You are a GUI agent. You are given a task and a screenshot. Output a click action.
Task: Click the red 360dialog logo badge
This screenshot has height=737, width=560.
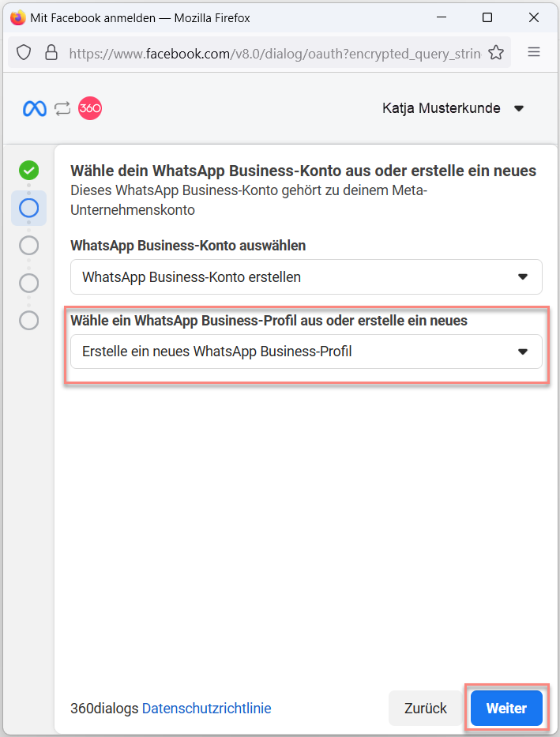tap(90, 108)
